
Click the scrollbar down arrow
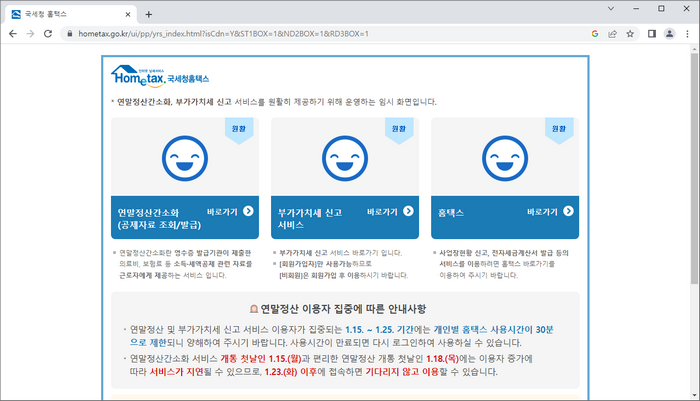point(694,396)
